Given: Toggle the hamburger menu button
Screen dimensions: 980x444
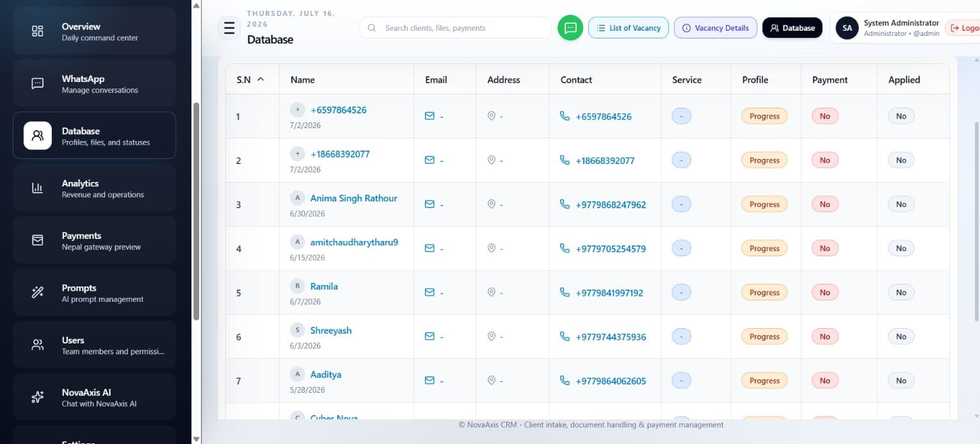Looking at the screenshot, I should (x=229, y=28).
